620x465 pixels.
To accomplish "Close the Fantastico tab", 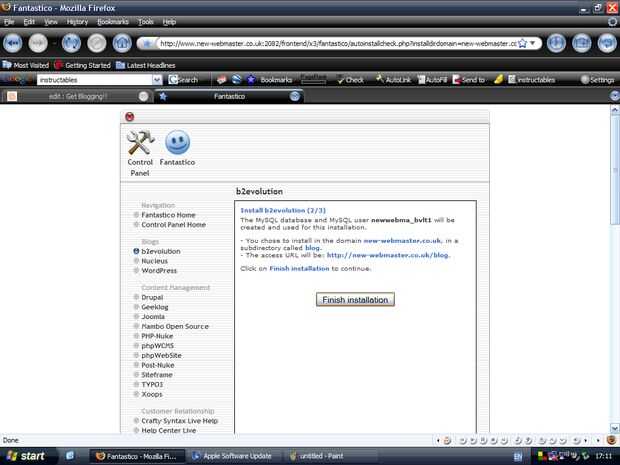I will (295, 96).
